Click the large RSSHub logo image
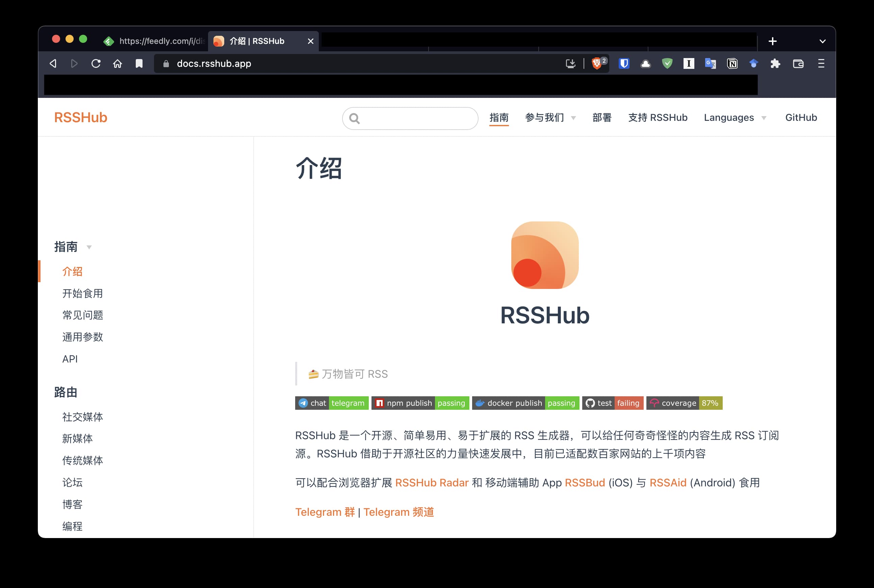The image size is (874, 588). coord(545,255)
